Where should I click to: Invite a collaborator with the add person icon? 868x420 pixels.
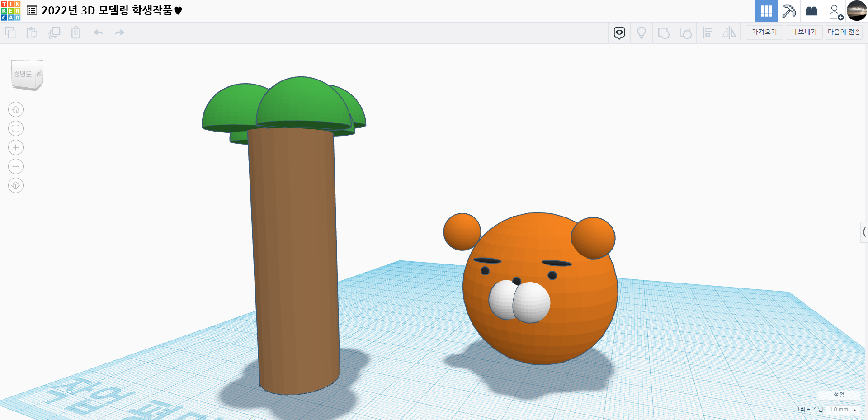836,12
